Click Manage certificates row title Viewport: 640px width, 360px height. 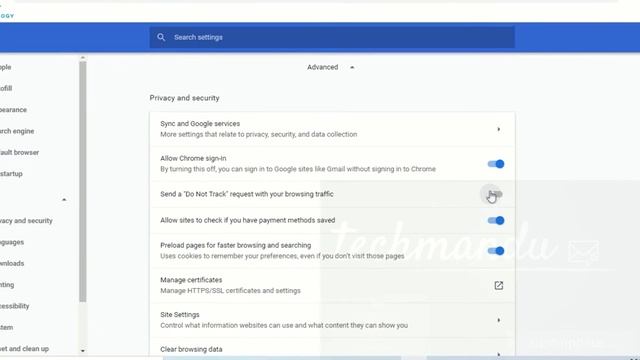pyautogui.click(x=191, y=280)
